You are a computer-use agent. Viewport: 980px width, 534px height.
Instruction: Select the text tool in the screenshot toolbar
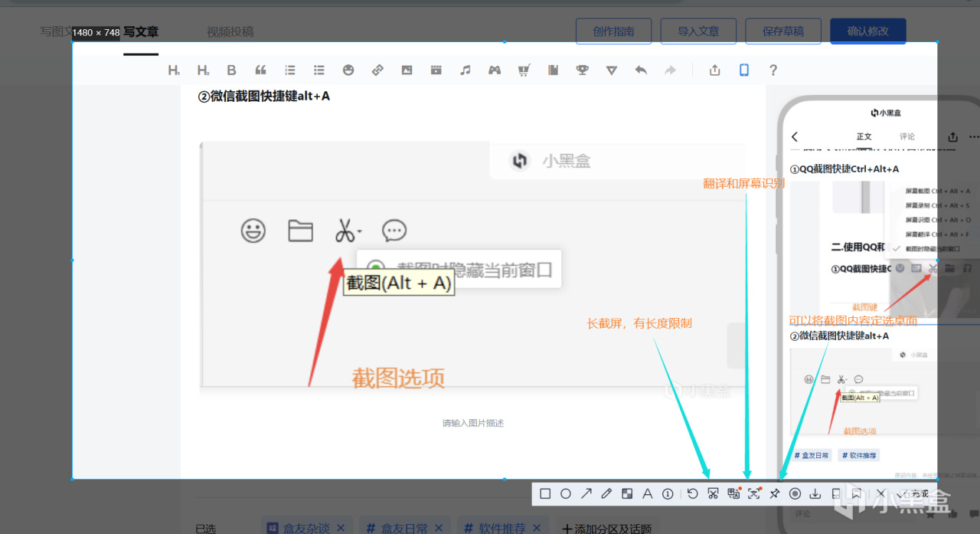[647, 494]
